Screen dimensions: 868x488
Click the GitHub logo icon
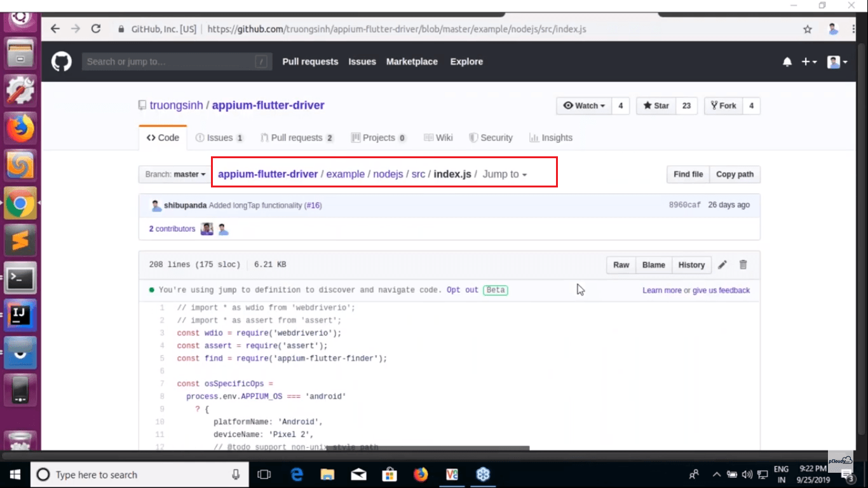pos(62,62)
